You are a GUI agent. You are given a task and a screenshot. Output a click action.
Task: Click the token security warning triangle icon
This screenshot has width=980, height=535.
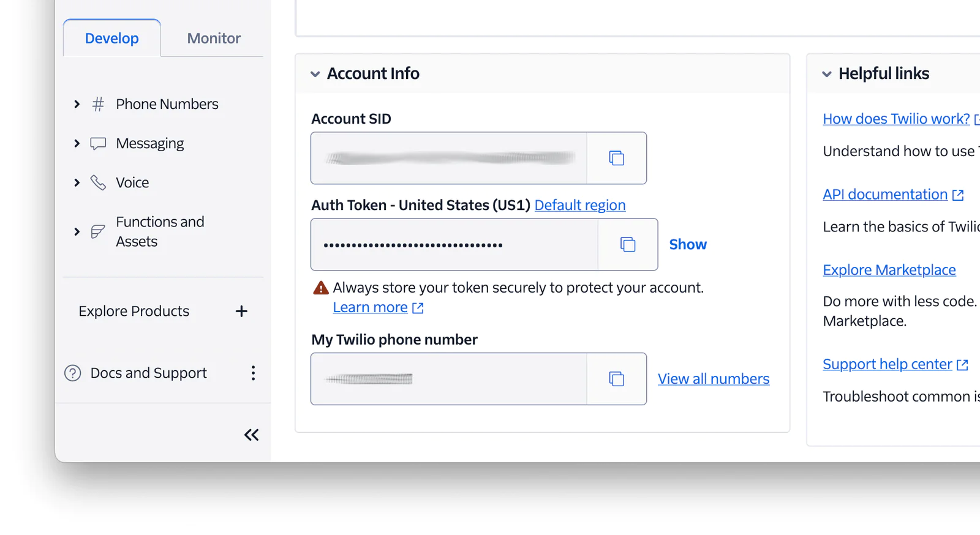(x=321, y=288)
